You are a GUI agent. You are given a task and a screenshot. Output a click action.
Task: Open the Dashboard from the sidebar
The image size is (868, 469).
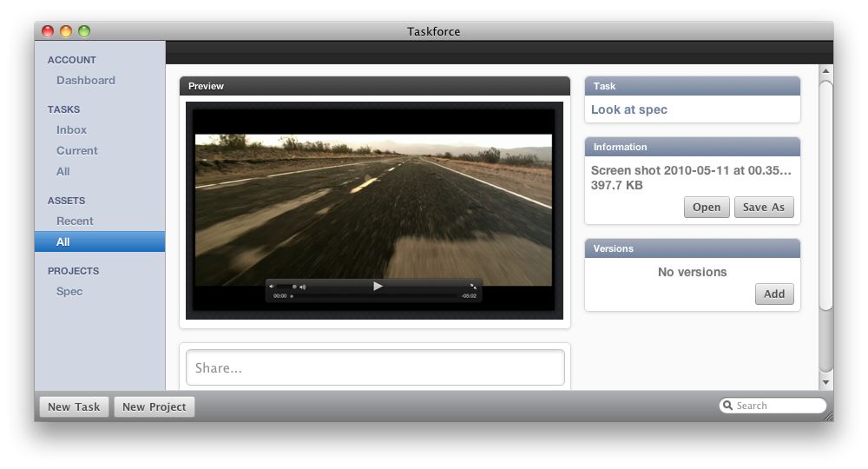pyautogui.click(x=86, y=81)
